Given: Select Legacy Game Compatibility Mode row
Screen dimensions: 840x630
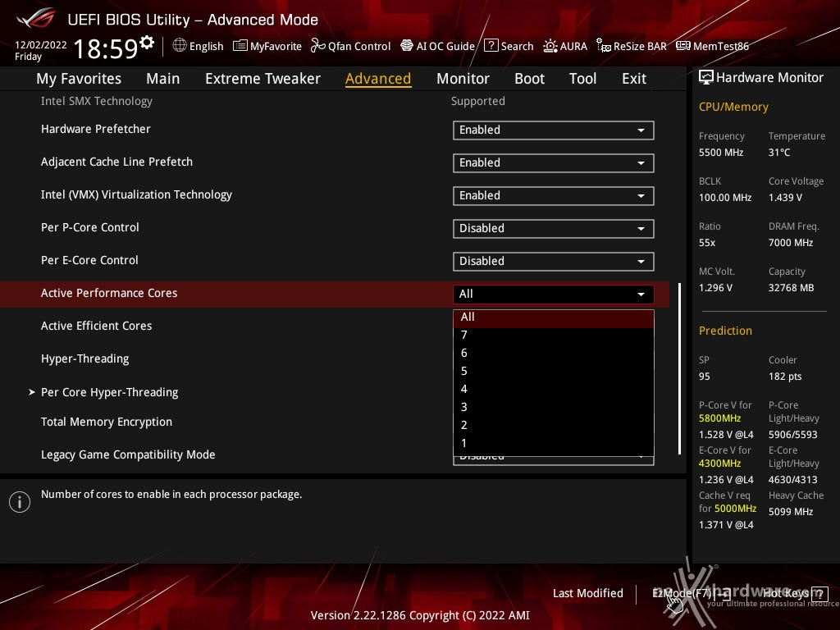Looking at the screenshot, I should tap(335, 454).
